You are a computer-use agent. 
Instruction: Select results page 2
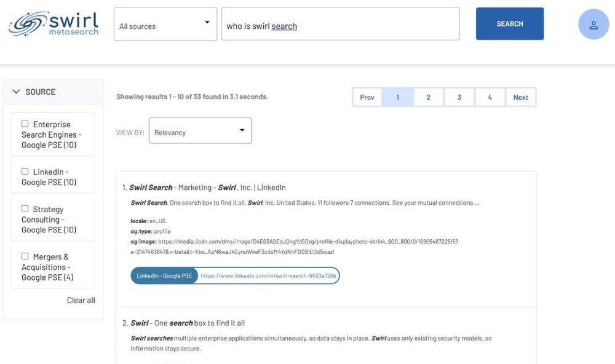[x=428, y=97]
